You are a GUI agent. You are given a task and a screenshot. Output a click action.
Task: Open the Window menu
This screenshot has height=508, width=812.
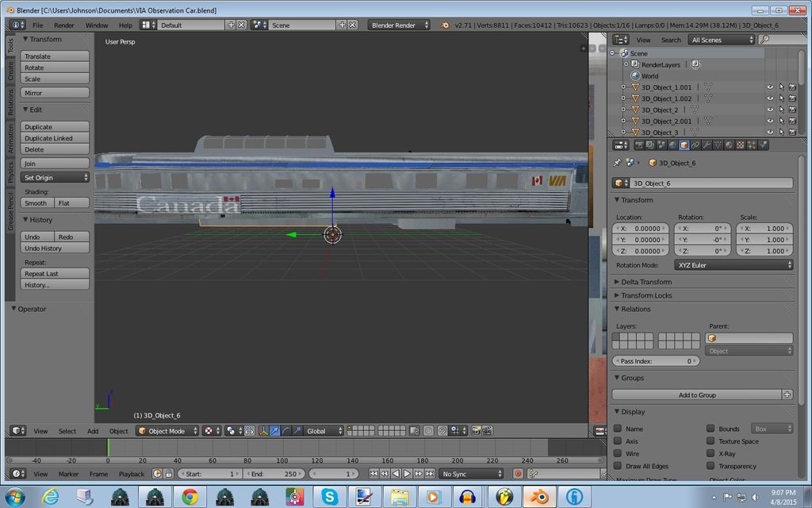(x=96, y=25)
